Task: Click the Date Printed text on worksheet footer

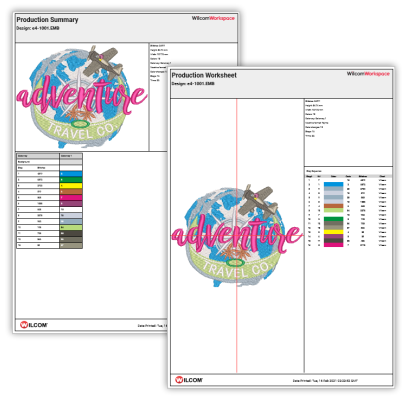Action: pos(325,380)
